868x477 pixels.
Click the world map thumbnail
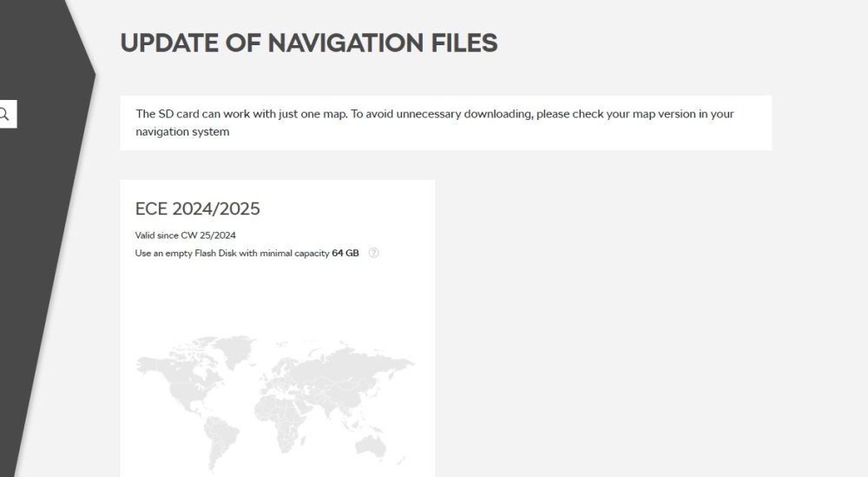275,402
